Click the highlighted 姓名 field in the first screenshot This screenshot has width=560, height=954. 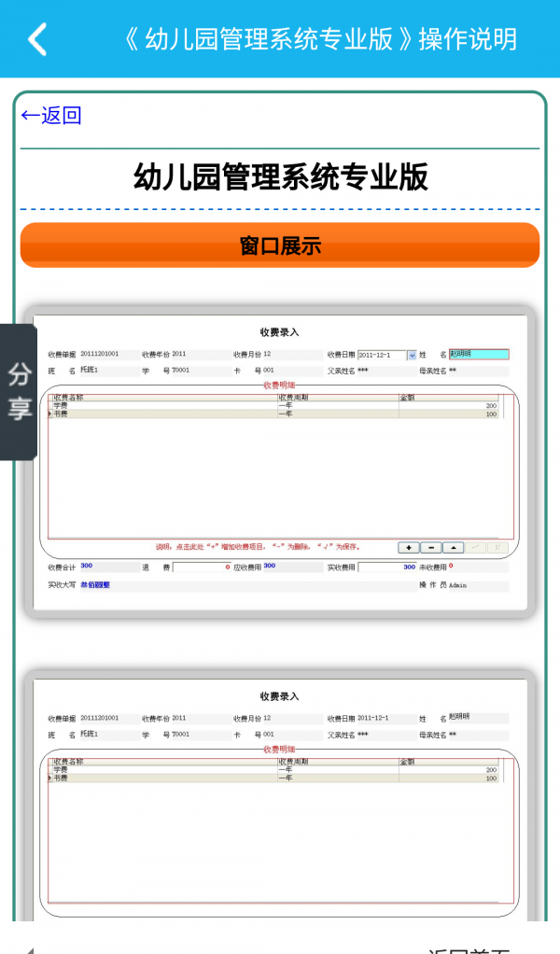point(478,355)
